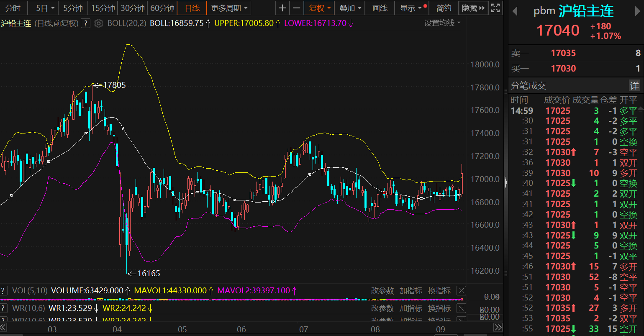Open BOLL indicator settings gear
This screenshot has height=336, width=644.
coord(98,23)
